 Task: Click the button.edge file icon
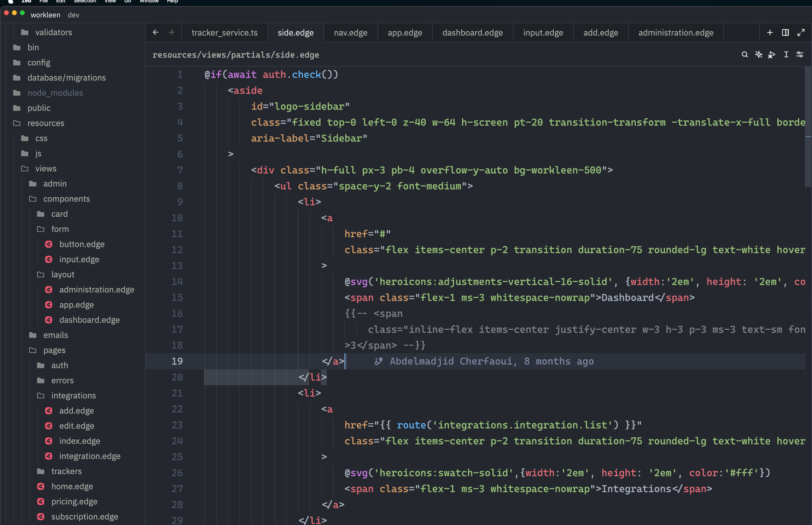coord(49,244)
